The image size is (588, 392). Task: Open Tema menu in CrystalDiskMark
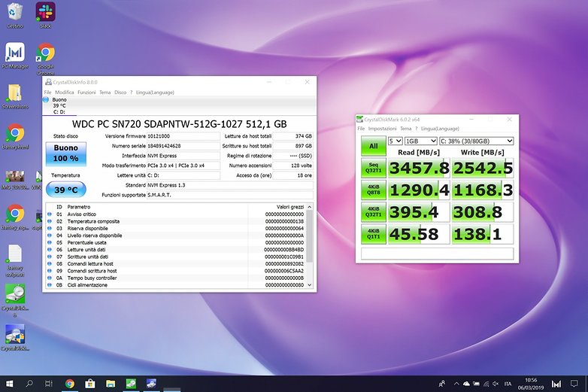tap(406, 129)
